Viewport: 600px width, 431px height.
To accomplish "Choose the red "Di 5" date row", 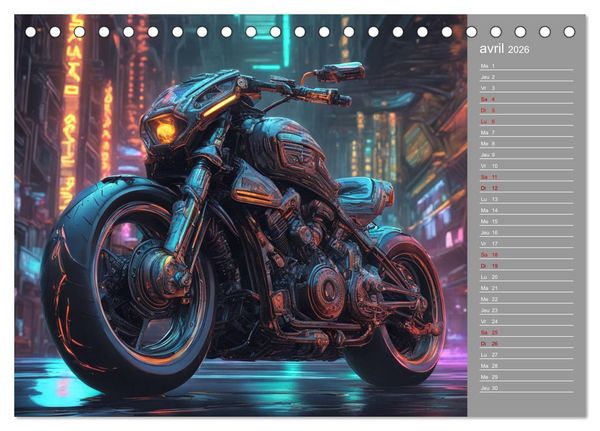I will click(527, 110).
